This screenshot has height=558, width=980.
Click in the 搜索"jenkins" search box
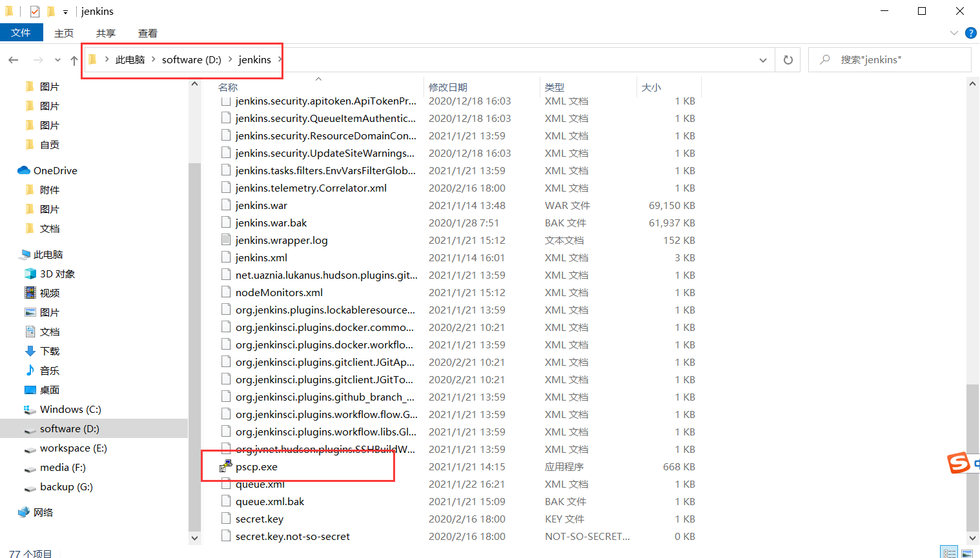(x=890, y=60)
